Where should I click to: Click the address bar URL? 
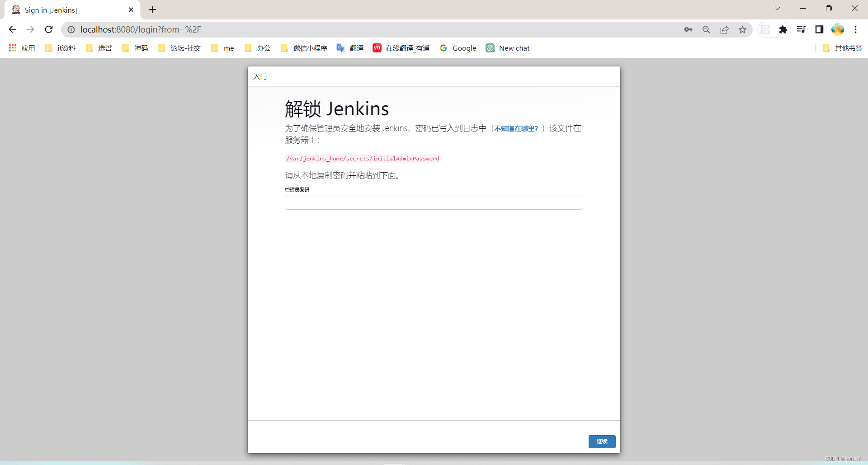141,29
